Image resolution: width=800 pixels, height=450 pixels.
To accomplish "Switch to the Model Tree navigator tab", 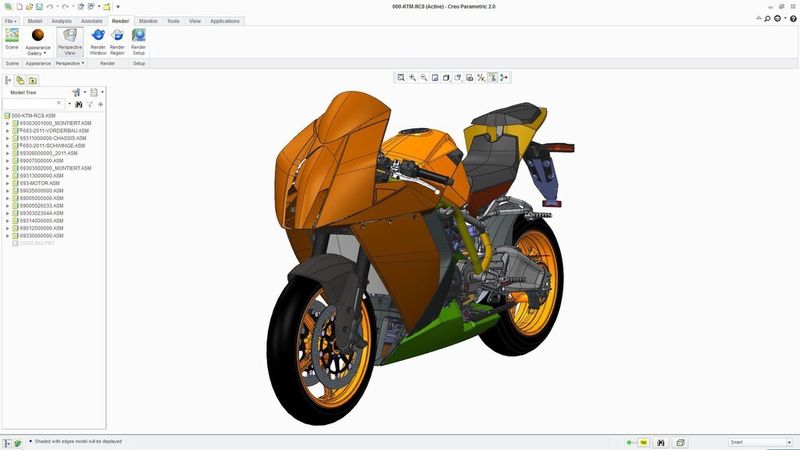I will pos(8,80).
